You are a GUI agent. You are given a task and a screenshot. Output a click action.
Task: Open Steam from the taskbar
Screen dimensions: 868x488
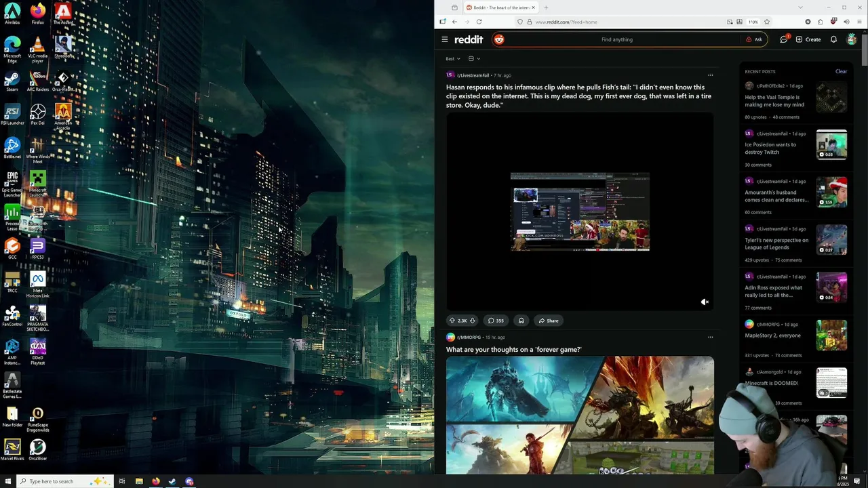click(x=172, y=481)
